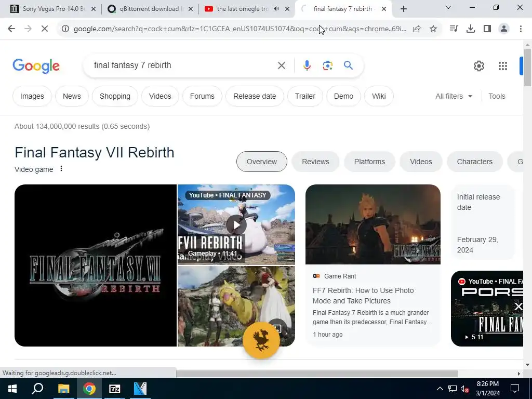The width and height of the screenshot is (532, 399).
Task: Show hidden system tray icons
Action: pos(440,389)
